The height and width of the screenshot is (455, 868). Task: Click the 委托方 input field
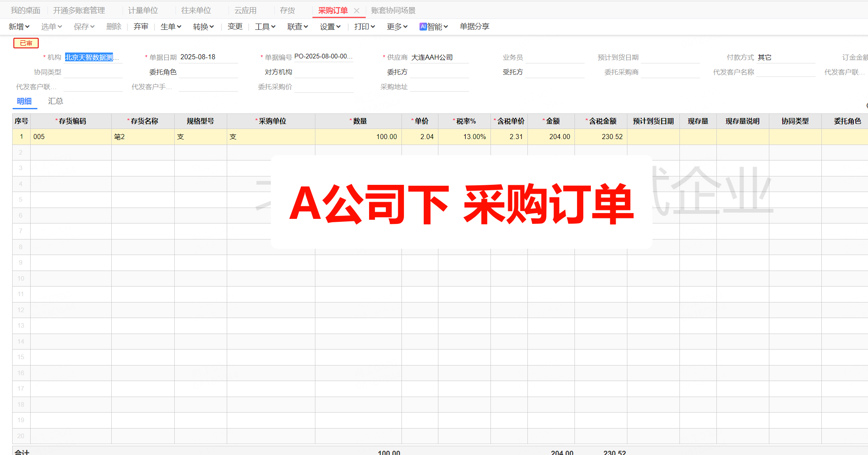[439, 72]
